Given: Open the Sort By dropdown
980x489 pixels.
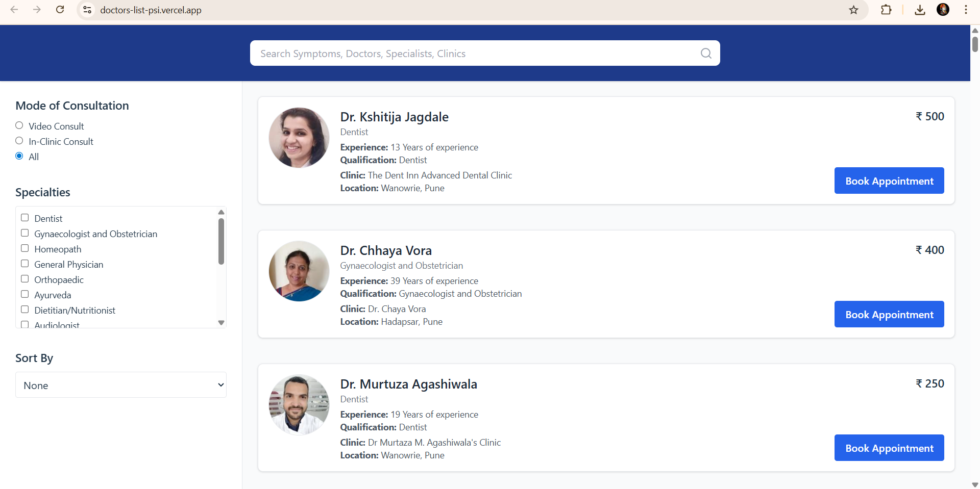Looking at the screenshot, I should 121,385.
